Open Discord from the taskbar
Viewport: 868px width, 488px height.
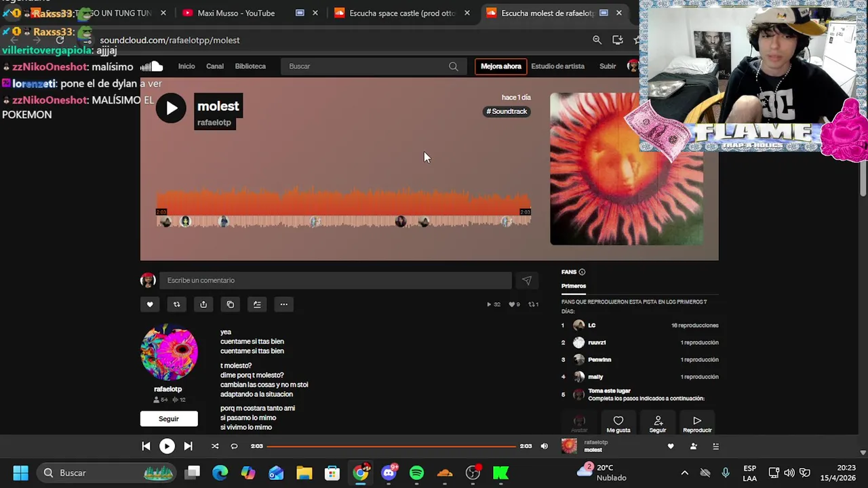[389, 473]
